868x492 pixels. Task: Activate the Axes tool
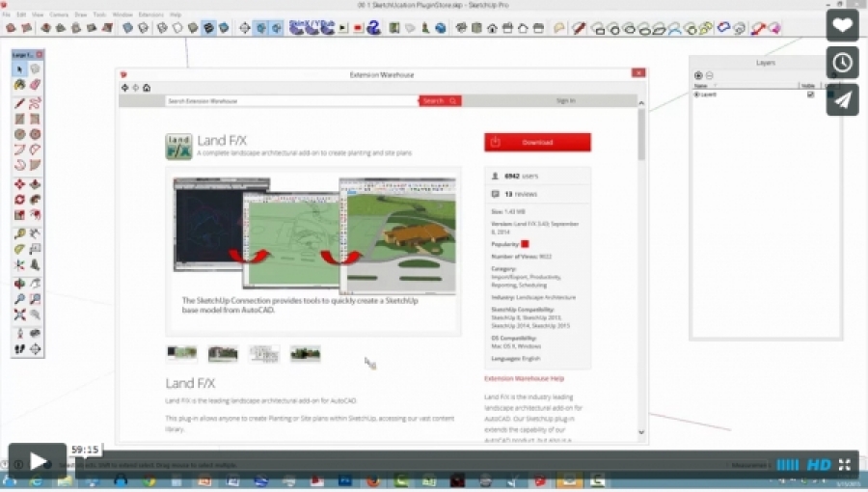pos(20,264)
